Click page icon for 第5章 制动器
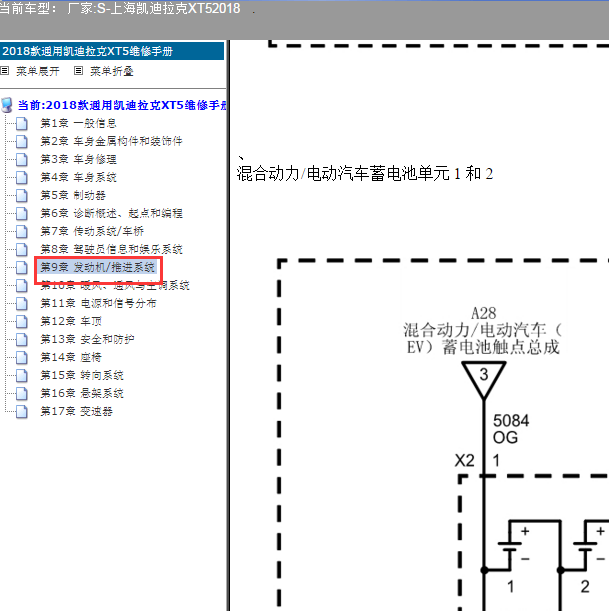 pos(22,195)
